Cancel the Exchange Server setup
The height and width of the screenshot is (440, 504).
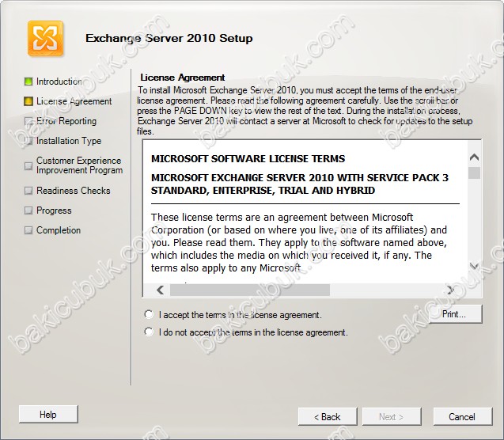coord(463,417)
